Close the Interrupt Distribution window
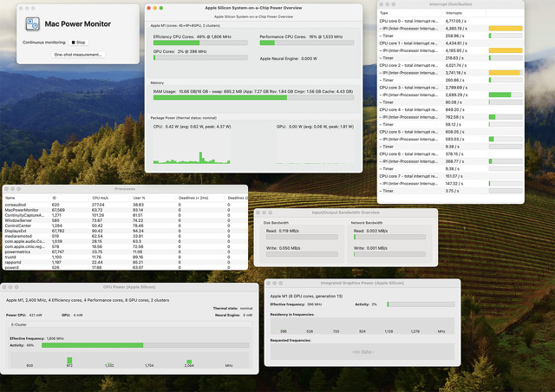 pyautogui.click(x=382, y=4)
